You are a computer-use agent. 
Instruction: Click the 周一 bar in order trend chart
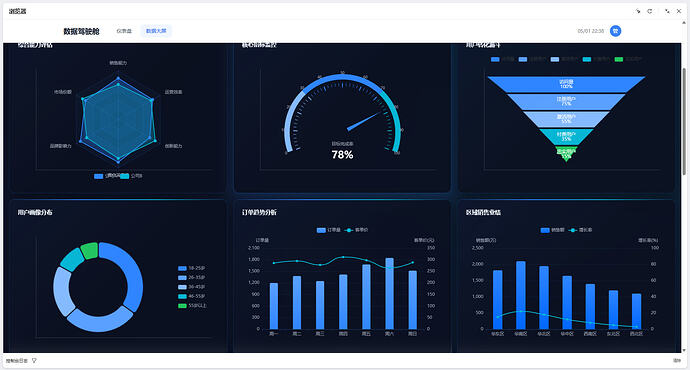pyautogui.click(x=274, y=306)
